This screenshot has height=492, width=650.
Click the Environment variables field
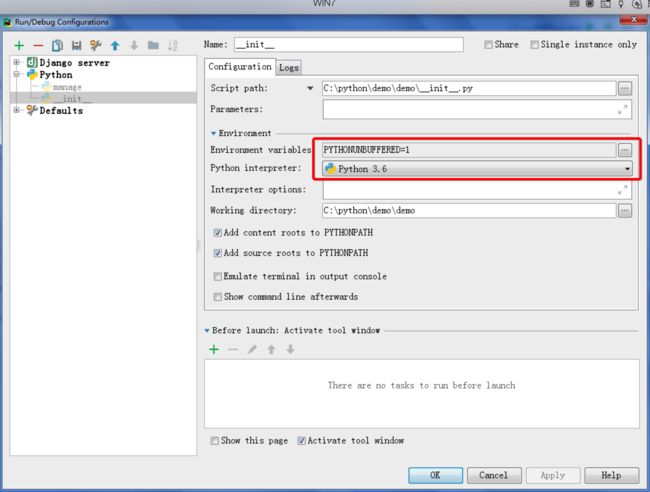pos(469,150)
